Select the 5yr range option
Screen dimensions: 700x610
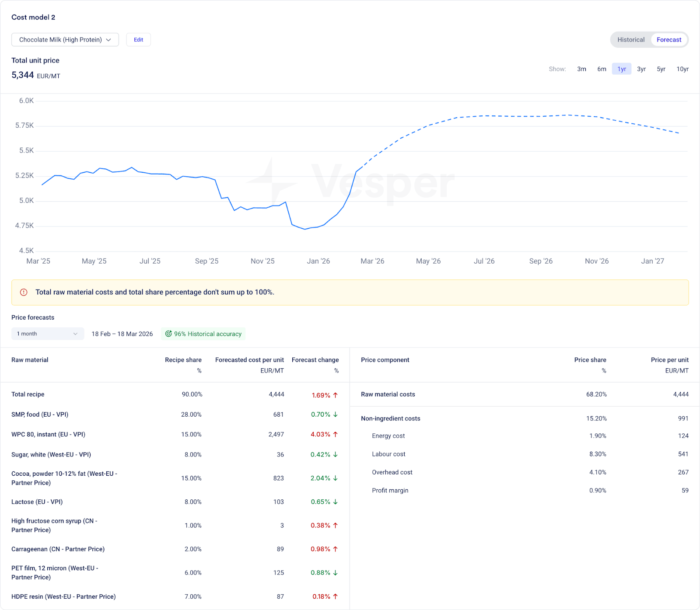tap(661, 69)
